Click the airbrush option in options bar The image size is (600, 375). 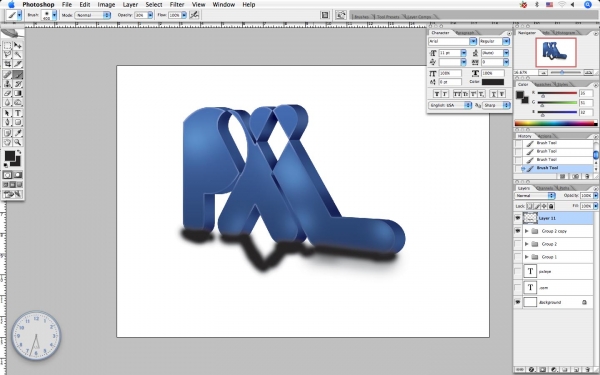pyautogui.click(x=194, y=15)
